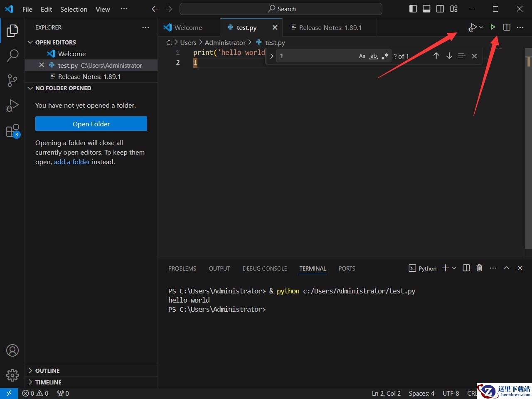Switch to OUTPUT panel tab
Image resolution: width=532 pixels, height=399 pixels.
(219, 268)
